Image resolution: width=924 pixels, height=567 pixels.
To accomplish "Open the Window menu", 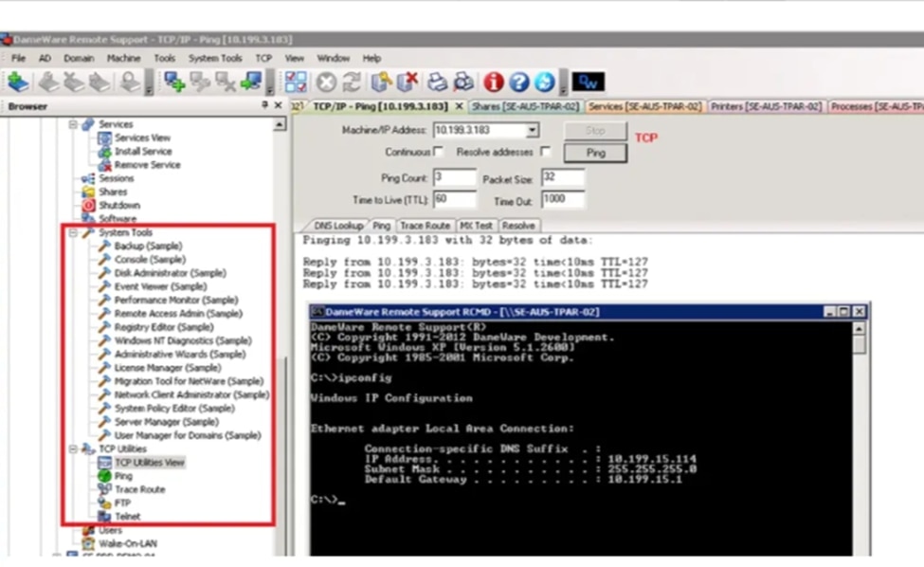I will [x=333, y=58].
